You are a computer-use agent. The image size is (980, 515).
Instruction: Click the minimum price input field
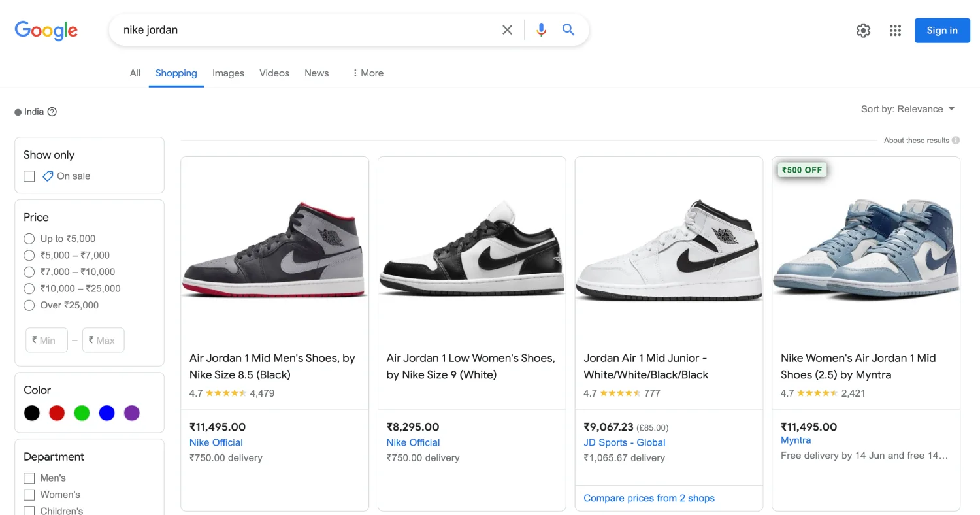click(x=47, y=341)
